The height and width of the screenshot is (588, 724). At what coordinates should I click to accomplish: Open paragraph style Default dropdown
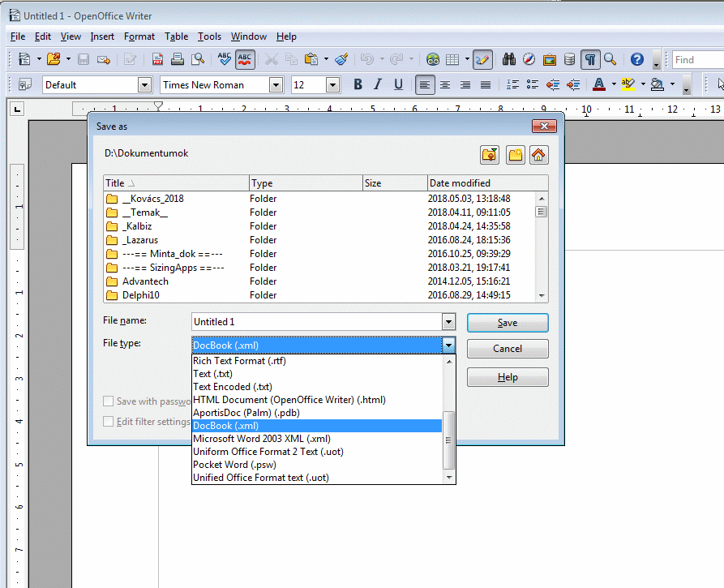[x=144, y=85]
